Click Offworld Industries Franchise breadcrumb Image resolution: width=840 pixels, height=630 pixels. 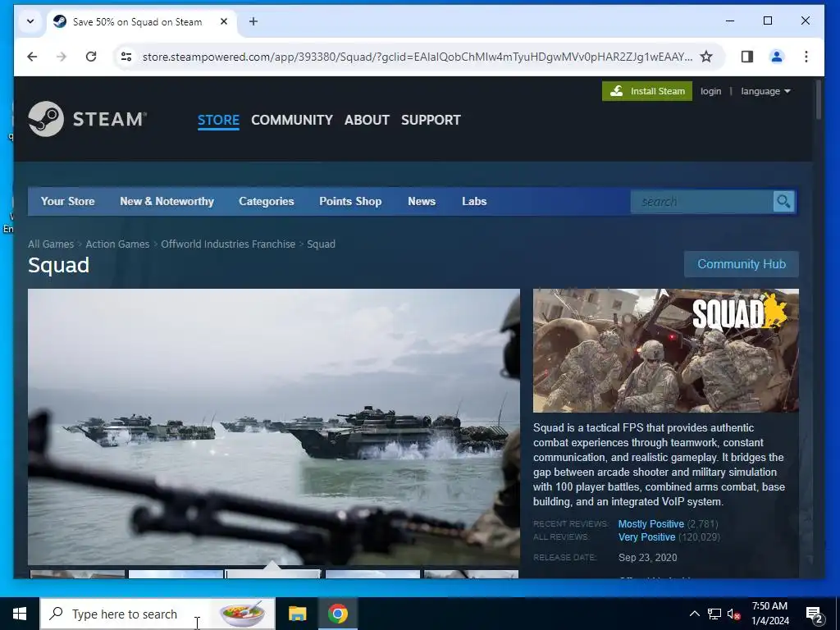[228, 244]
